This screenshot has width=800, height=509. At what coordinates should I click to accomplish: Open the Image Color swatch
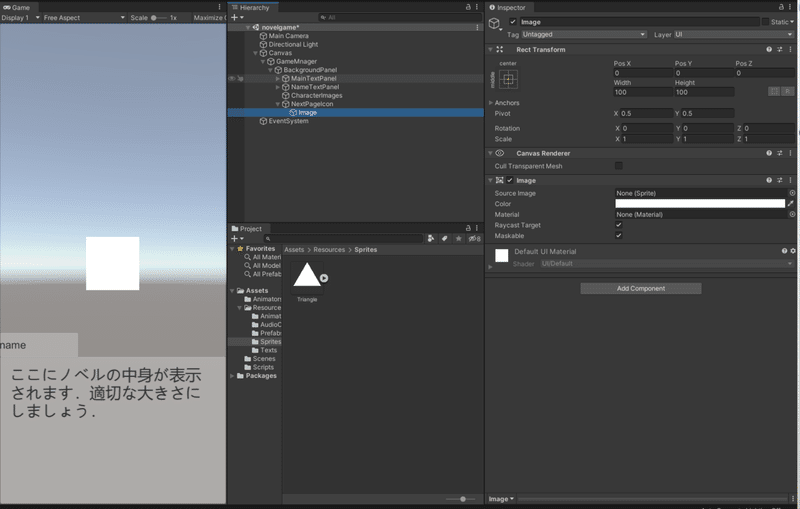pos(700,203)
